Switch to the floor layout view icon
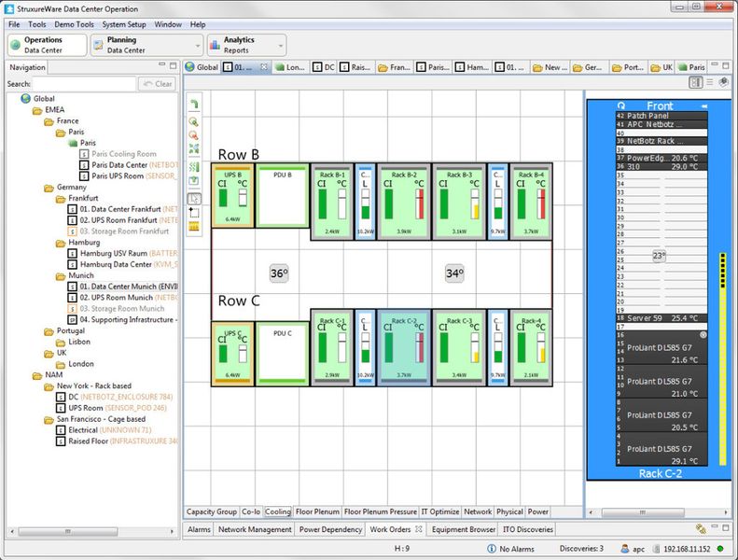The image size is (738, 560). [x=696, y=82]
